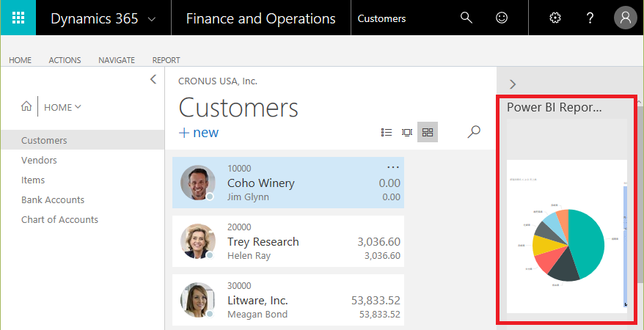Select the Litware, Inc. customer name
Screen dimensions: 644x330
click(x=257, y=301)
